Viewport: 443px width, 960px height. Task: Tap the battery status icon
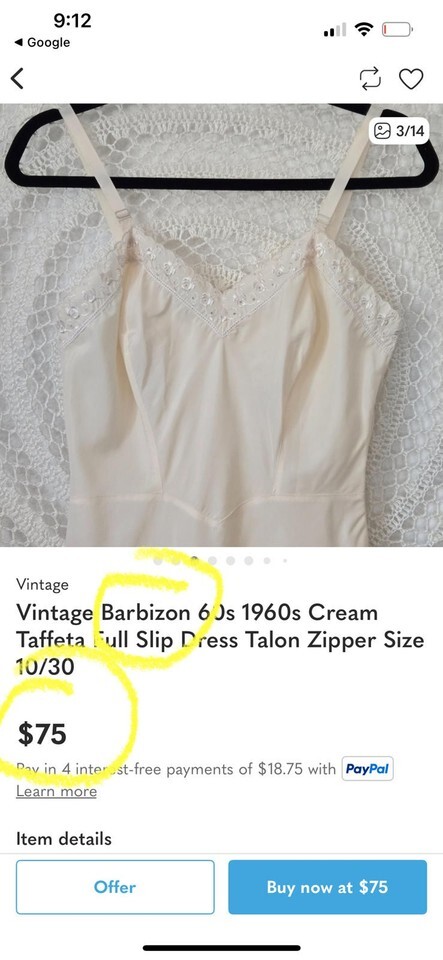pos(397,28)
